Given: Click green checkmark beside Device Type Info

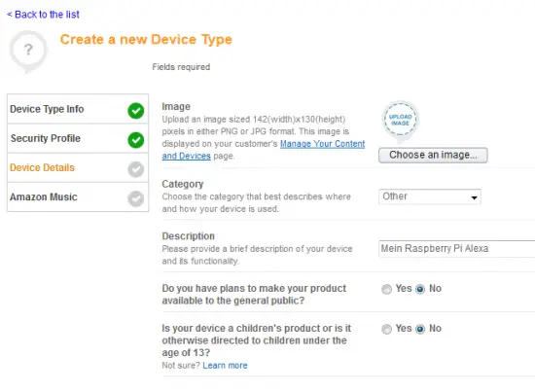Looking at the screenshot, I should (136, 111).
